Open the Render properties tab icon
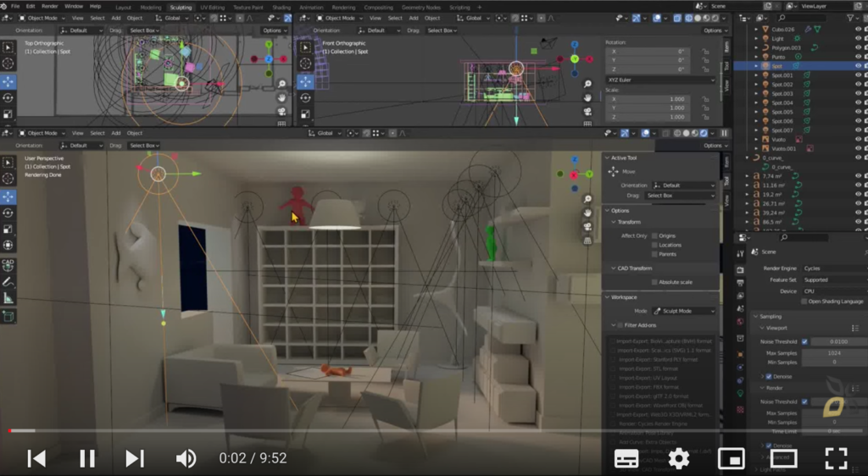Screen dimensions: 868x476 coord(741,270)
